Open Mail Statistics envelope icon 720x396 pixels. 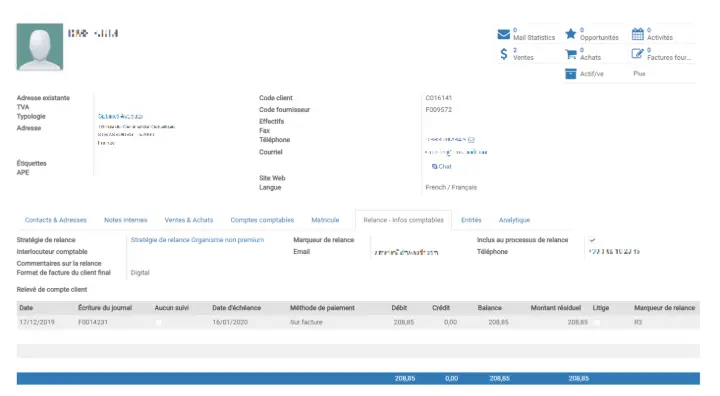503,34
